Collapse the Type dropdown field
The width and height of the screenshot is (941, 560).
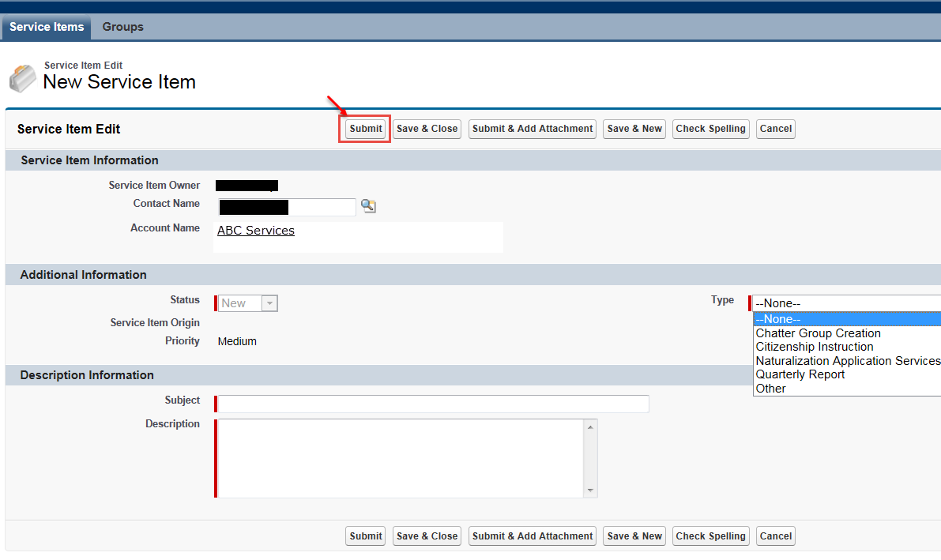pos(847,303)
